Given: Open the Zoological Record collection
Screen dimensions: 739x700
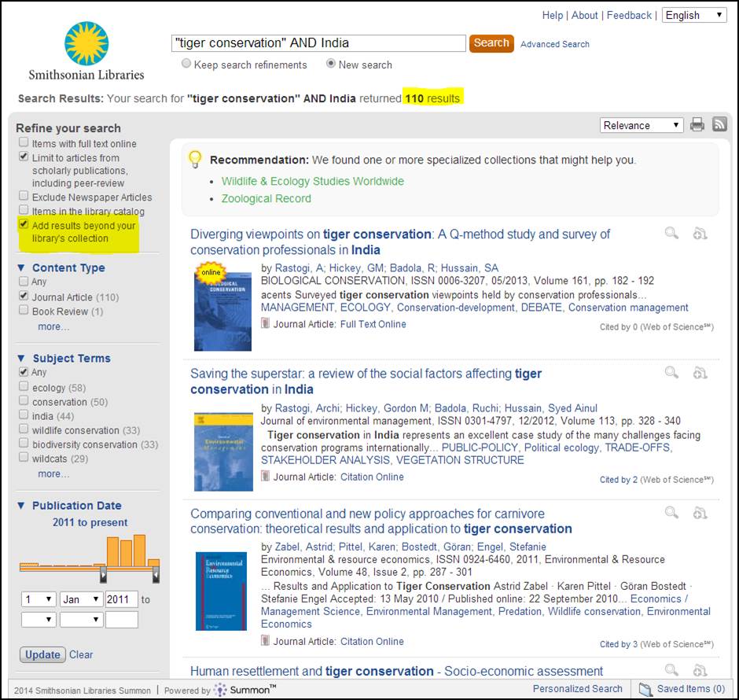Looking at the screenshot, I should point(267,198).
